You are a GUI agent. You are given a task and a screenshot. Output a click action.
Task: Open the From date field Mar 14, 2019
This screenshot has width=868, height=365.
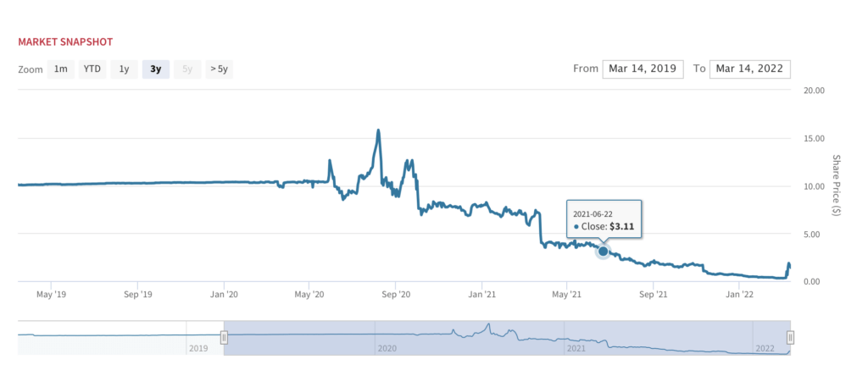pyautogui.click(x=643, y=69)
